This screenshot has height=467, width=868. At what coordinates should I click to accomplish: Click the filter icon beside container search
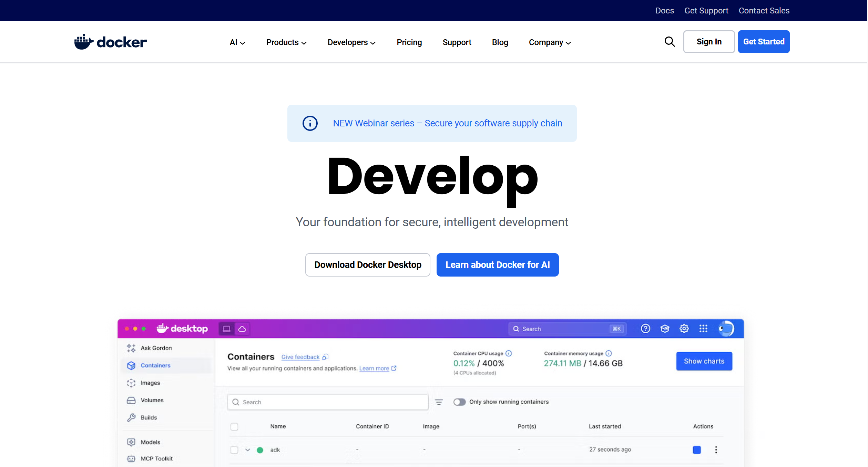439,402
